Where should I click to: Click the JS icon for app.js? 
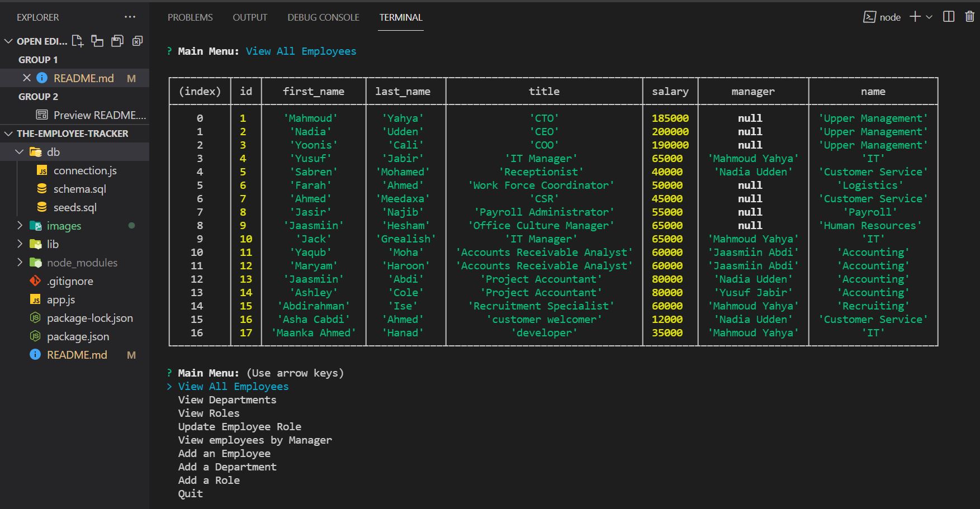click(x=35, y=299)
